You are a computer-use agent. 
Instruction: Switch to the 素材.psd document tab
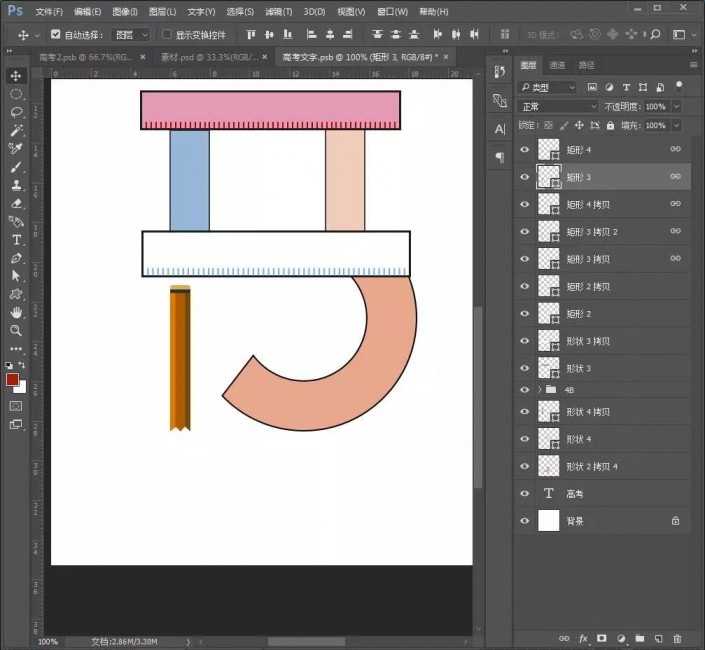click(209, 57)
